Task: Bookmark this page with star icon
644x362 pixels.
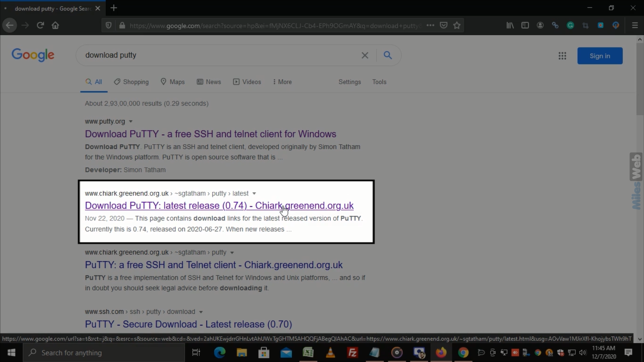Action: tap(457, 25)
